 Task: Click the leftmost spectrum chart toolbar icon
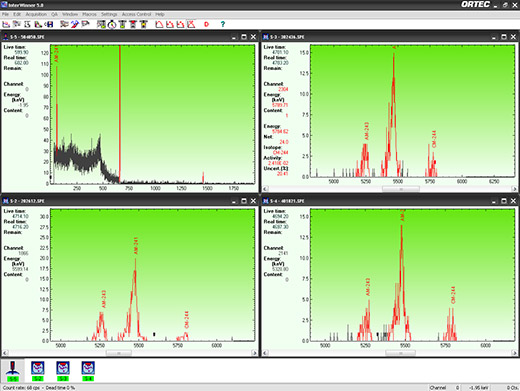[6, 24]
